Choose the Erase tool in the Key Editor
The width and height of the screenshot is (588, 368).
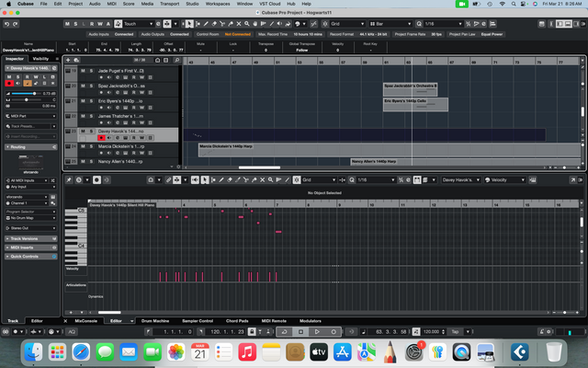click(230, 180)
